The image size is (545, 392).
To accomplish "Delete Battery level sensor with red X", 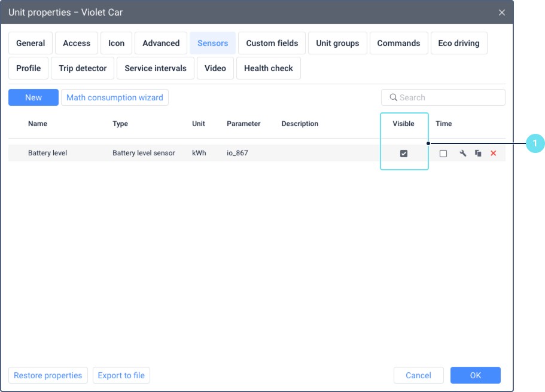I will point(493,153).
